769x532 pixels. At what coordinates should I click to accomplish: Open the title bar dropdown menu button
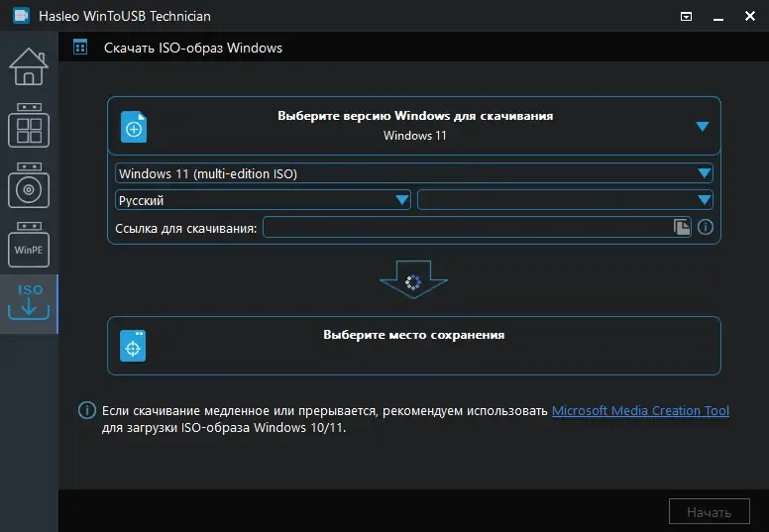(x=686, y=16)
